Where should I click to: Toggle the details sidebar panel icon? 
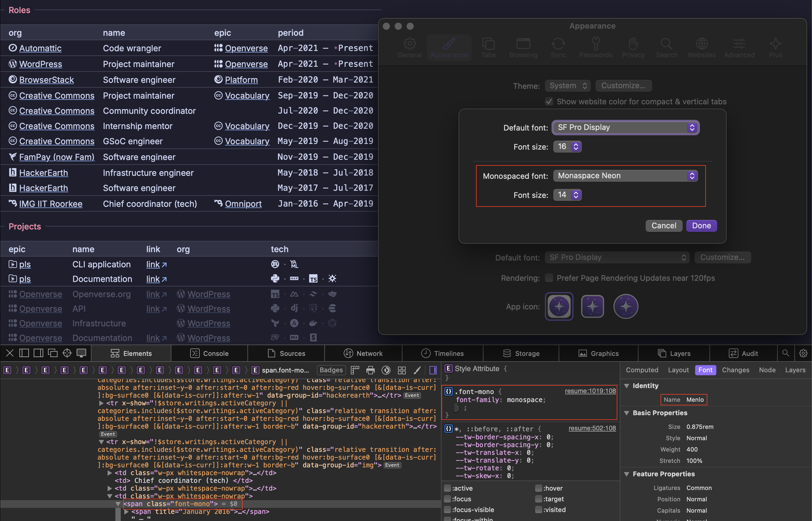[433, 370]
